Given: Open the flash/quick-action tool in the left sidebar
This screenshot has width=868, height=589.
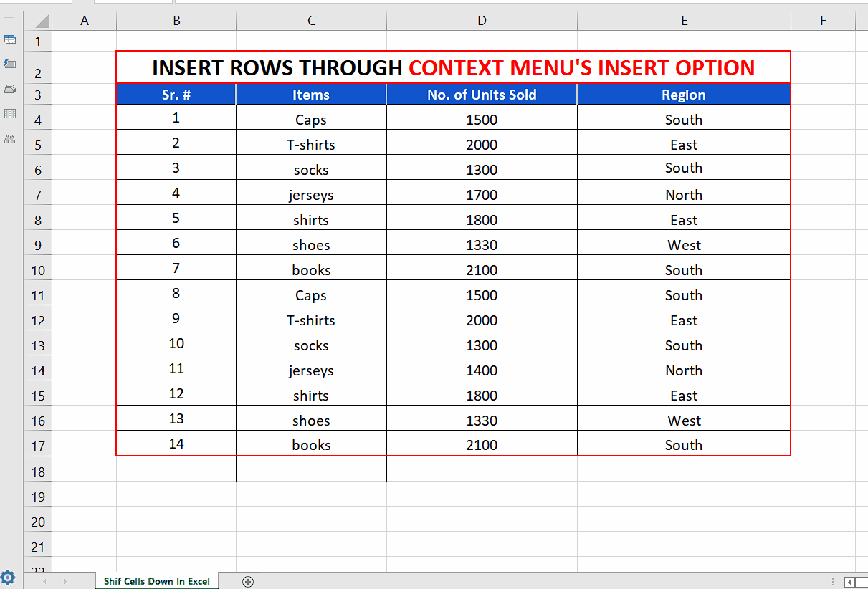Looking at the screenshot, I should point(10,64).
